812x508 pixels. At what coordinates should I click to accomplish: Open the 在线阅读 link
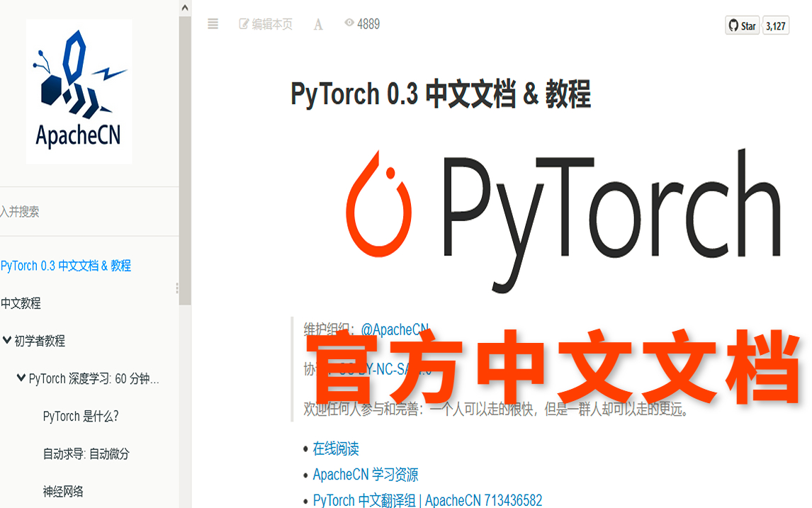(336, 448)
